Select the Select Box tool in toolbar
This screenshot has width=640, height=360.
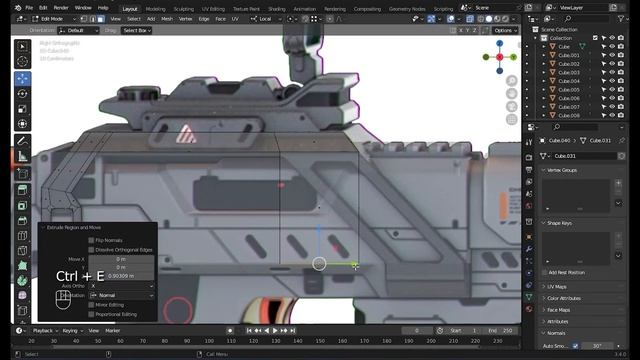pyautogui.click(x=22, y=46)
